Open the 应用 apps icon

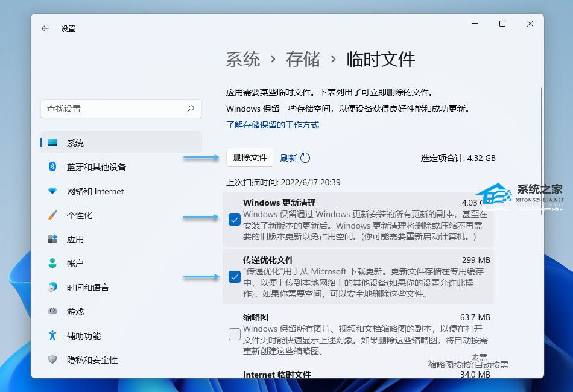(52, 239)
